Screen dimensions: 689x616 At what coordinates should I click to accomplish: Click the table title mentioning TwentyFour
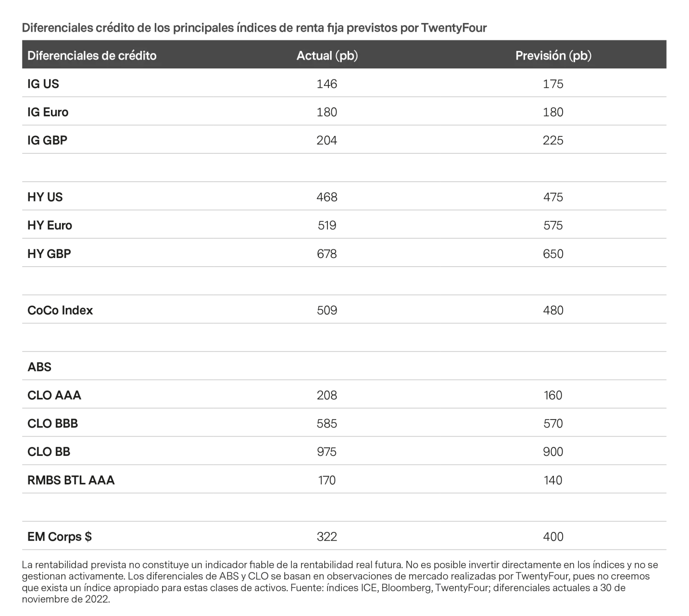pos(254,28)
